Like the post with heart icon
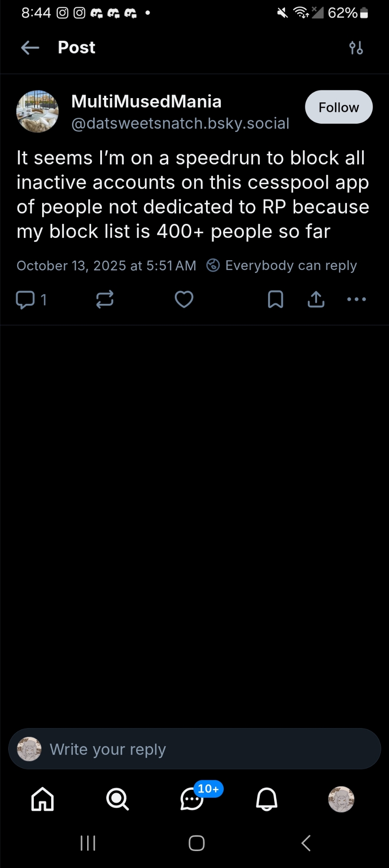Viewport: 389px width, 868px height. tap(184, 299)
